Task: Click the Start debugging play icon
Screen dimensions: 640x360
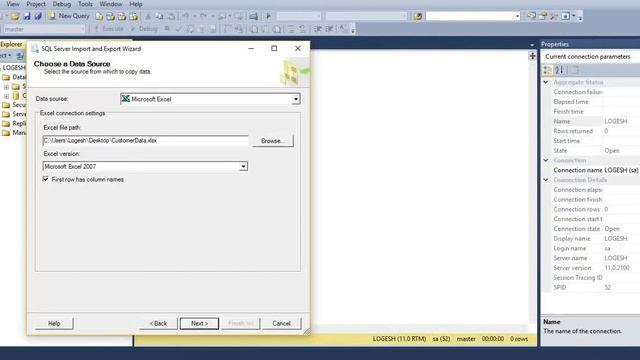Action: [268, 16]
